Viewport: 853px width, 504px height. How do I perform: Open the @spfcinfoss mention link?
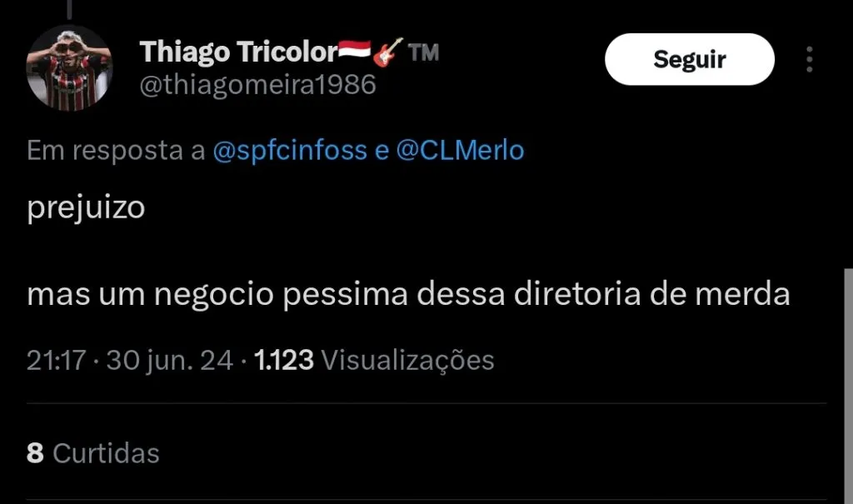289,150
